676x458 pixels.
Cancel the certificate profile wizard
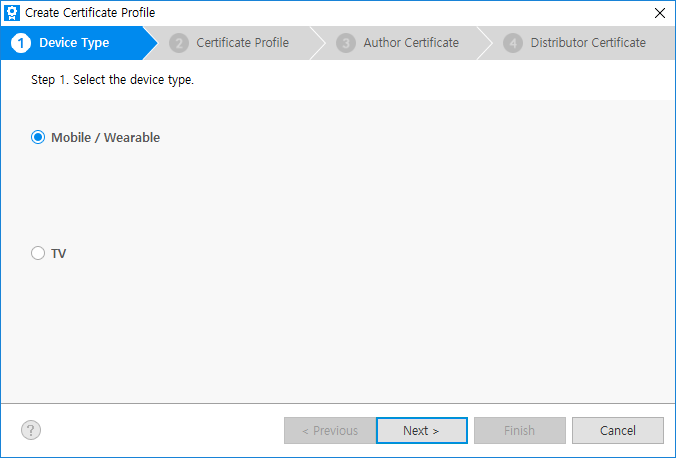tap(617, 431)
